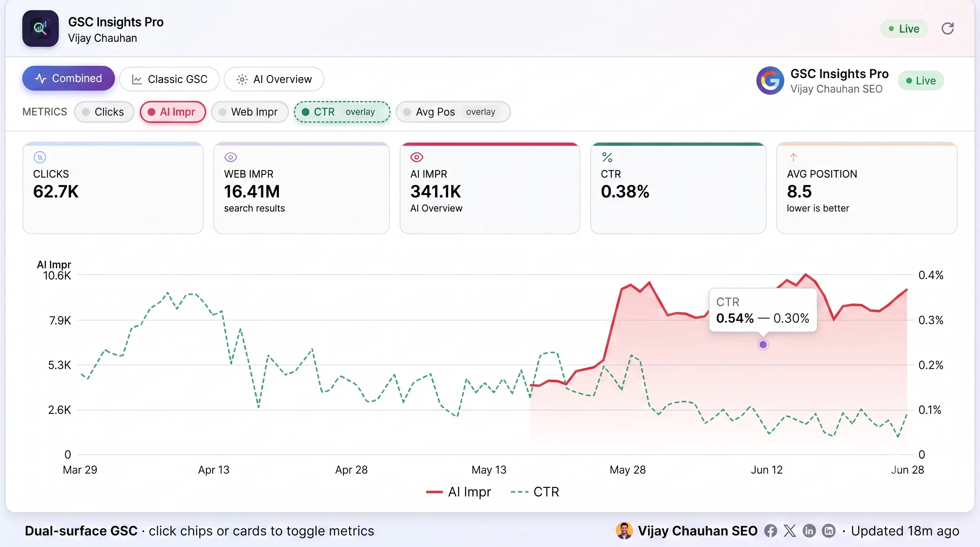Image resolution: width=980 pixels, height=547 pixels.
Task: Click the first LinkedIn footer icon
Action: click(x=809, y=531)
